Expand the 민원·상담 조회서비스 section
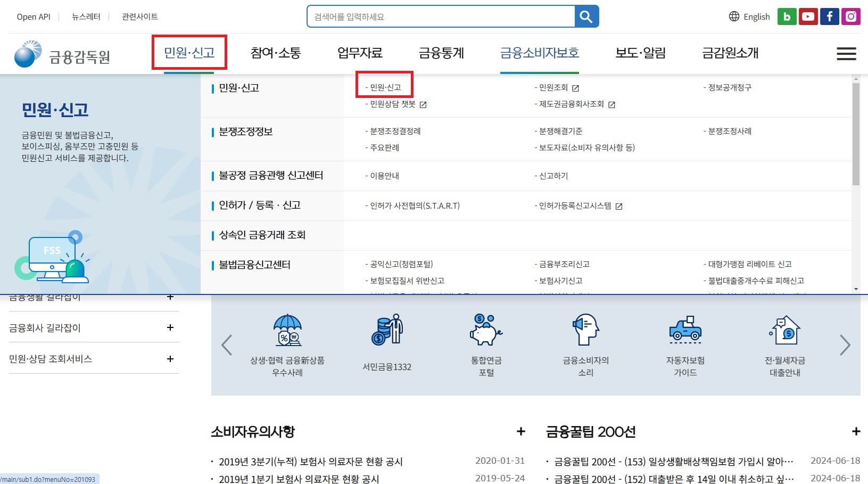 [170, 358]
